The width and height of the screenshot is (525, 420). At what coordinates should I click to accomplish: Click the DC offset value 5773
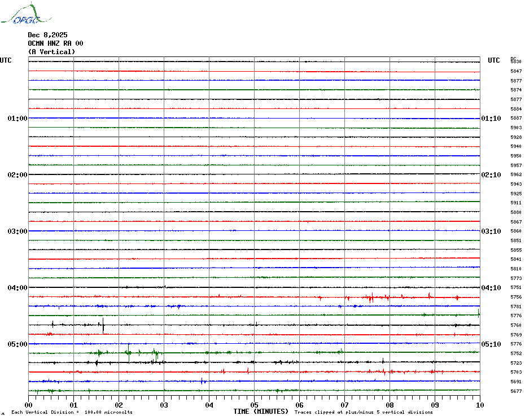click(516, 278)
